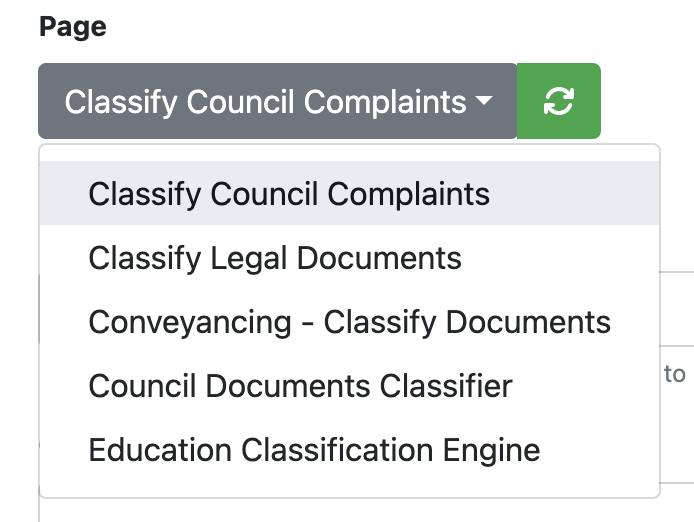Reload the page list with the sync icon
694x522 pixels.
[x=559, y=101]
